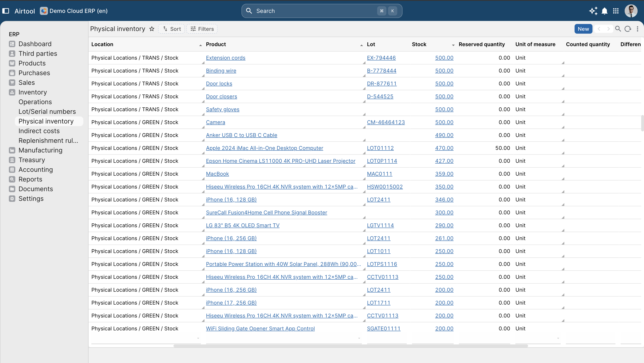The height and width of the screenshot is (363, 644).
Task: Open Replenishment rules menu item
Action: (x=48, y=141)
